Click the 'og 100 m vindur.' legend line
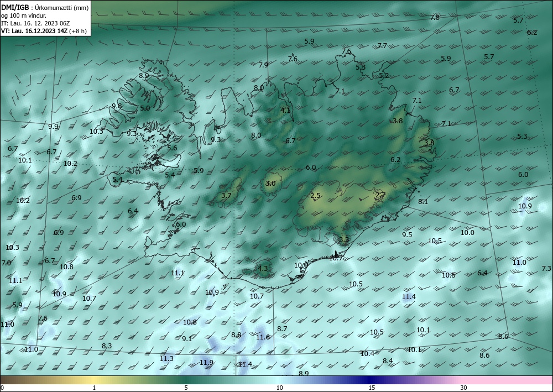Screen dimensions: 553x392 [x=24, y=15]
